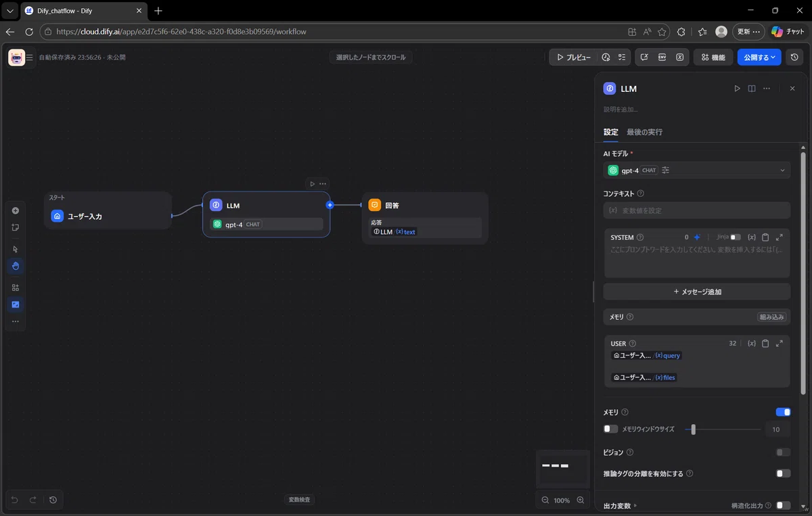Screen dimensions: 812x516
Task: Switch to the 最後の実行 last run tab
Action: [x=645, y=132]
